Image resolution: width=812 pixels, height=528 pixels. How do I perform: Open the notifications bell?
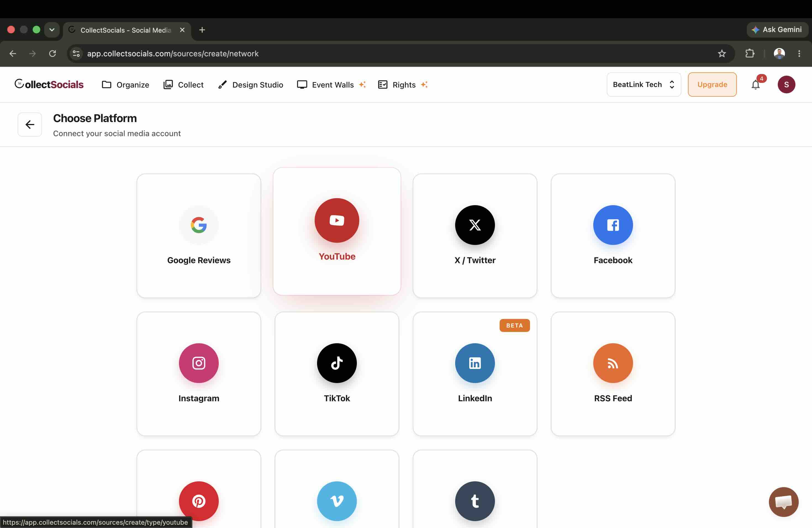755,85
